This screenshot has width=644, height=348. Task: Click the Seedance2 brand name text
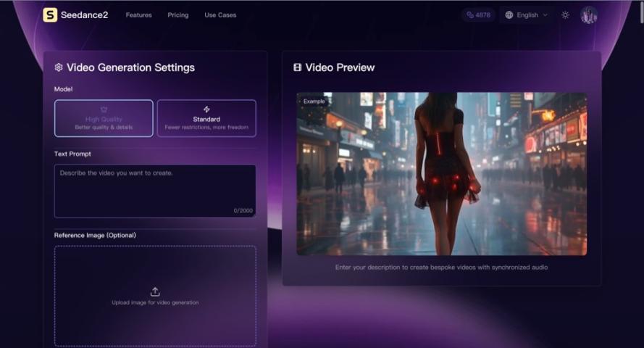point(85,15)
